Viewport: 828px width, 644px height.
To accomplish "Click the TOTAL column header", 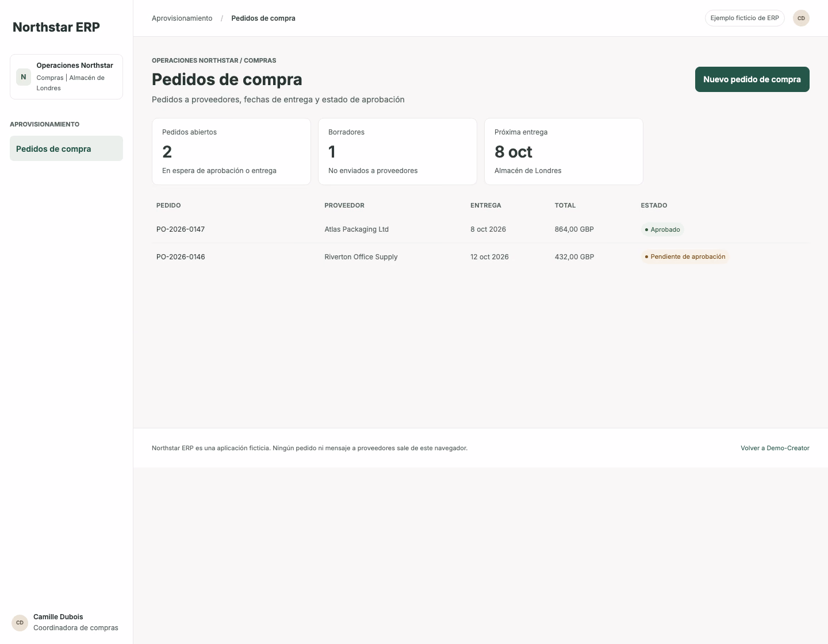I will [565, 205].
